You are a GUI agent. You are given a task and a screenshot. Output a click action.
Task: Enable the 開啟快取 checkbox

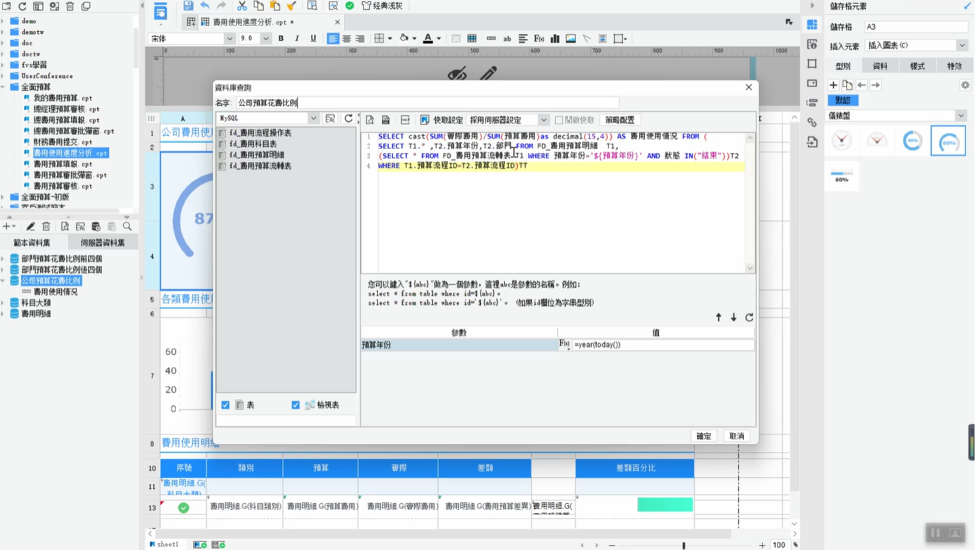click(559, 120)
